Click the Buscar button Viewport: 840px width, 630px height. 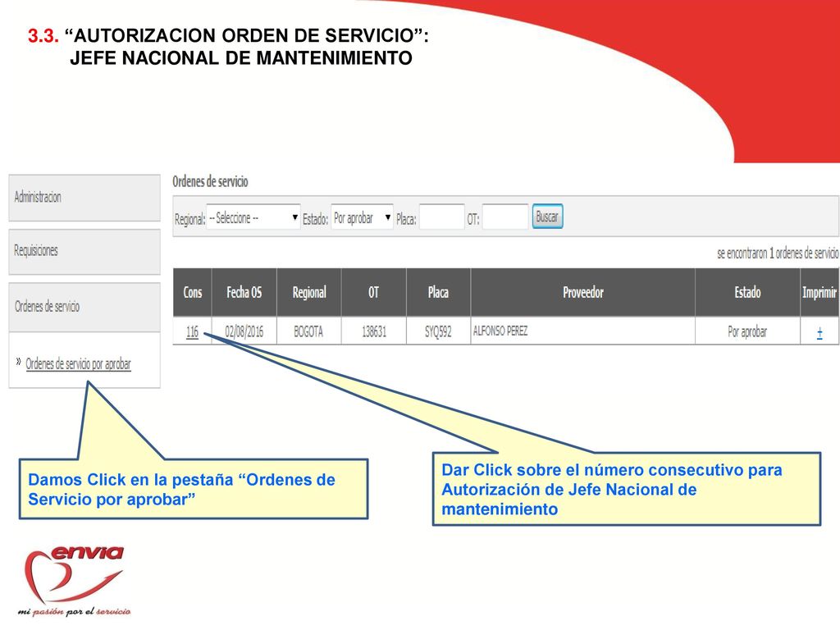547,217
